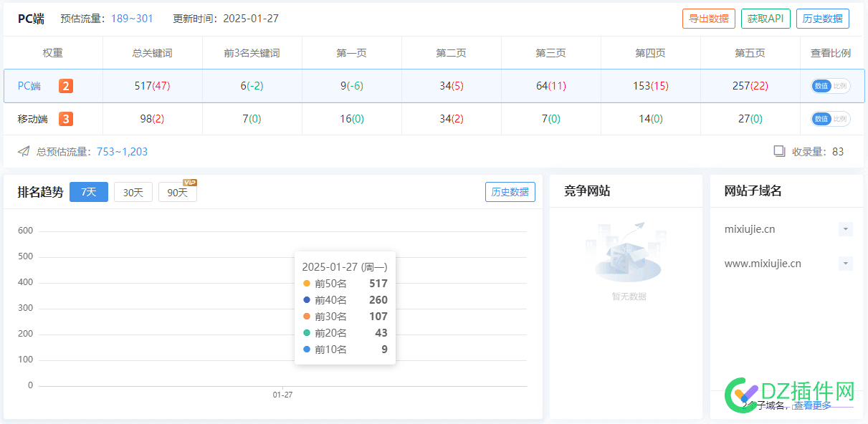This screenshot has width=868, height=424.
Task: Expand the www.mixiujie.cn subdomain dropdown
Action: [x=846, y=264]
